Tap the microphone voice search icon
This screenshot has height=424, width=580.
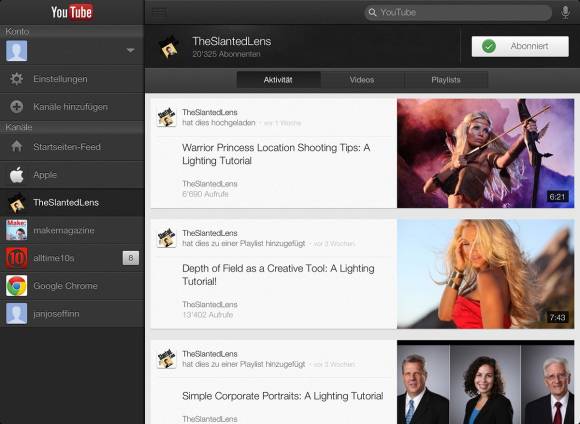565,12
